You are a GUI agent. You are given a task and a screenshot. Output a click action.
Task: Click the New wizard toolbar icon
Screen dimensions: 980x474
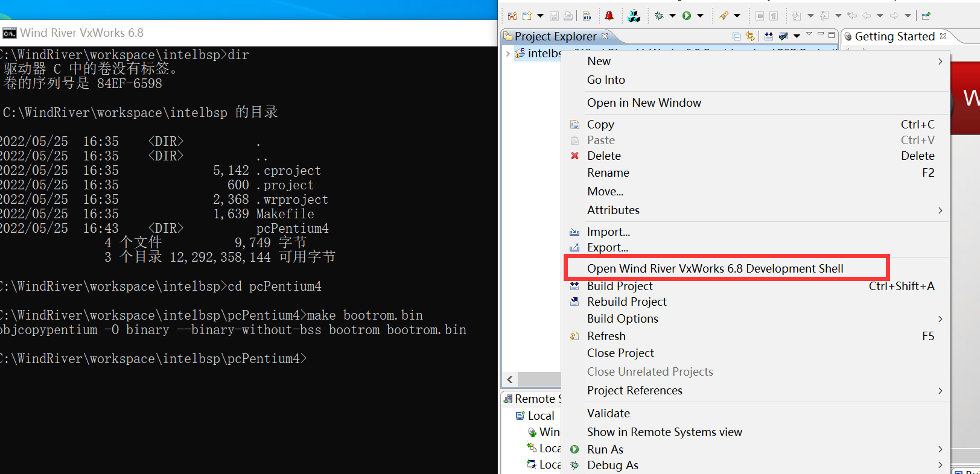[x=527, y=16]
